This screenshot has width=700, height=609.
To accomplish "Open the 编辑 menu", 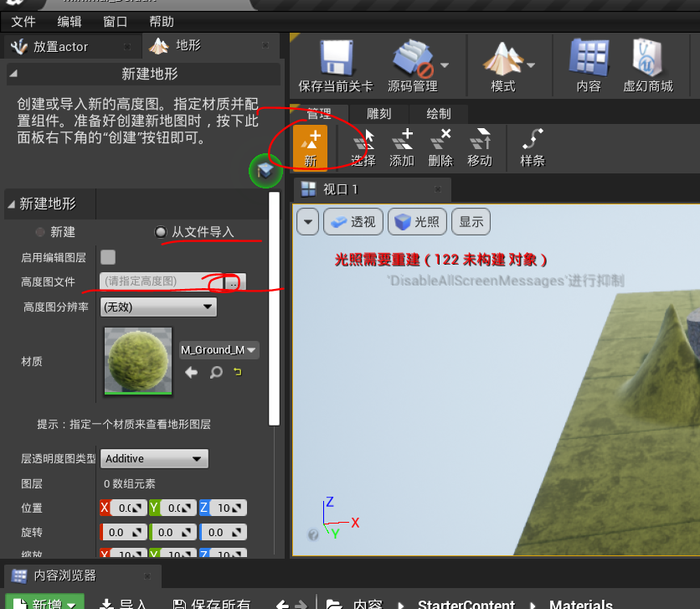I will (x=69, y=22).
